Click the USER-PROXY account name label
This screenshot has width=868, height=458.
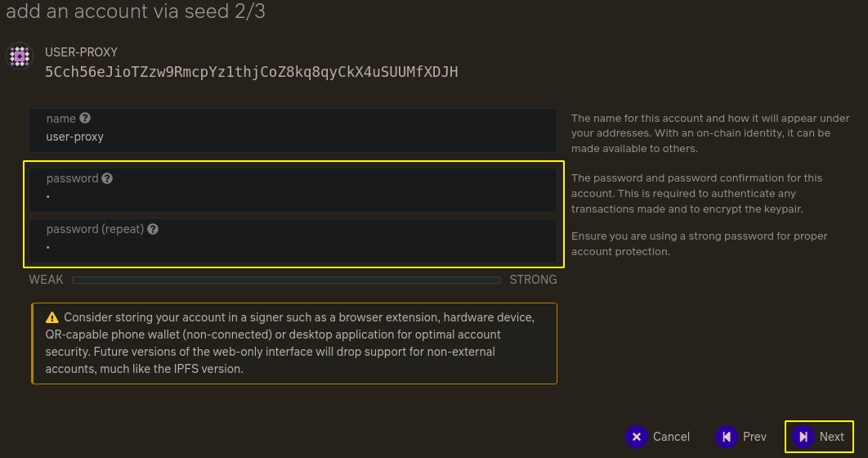[82, 52]
